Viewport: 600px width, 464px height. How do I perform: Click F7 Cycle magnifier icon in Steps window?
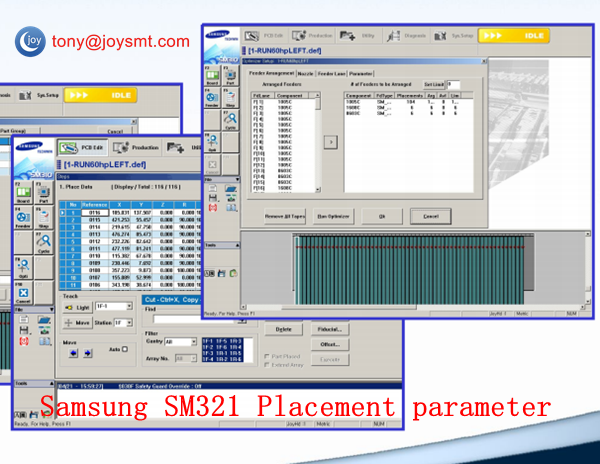pos(44,243)
